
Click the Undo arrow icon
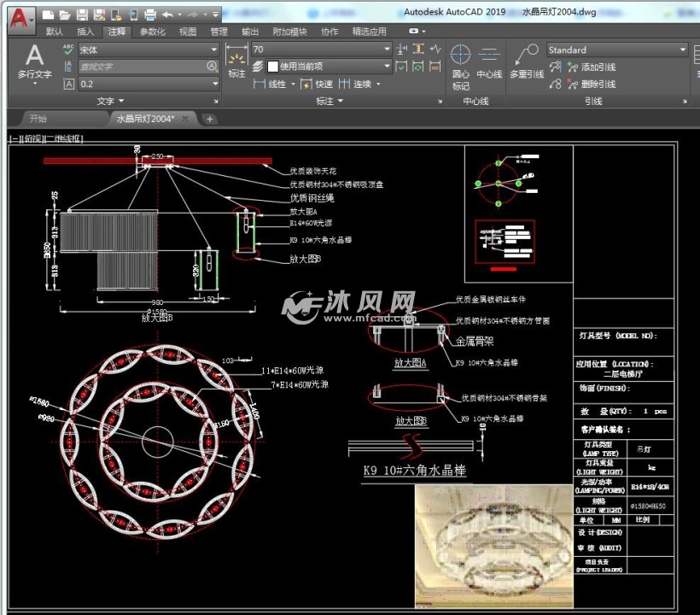(x=167, y=15)
